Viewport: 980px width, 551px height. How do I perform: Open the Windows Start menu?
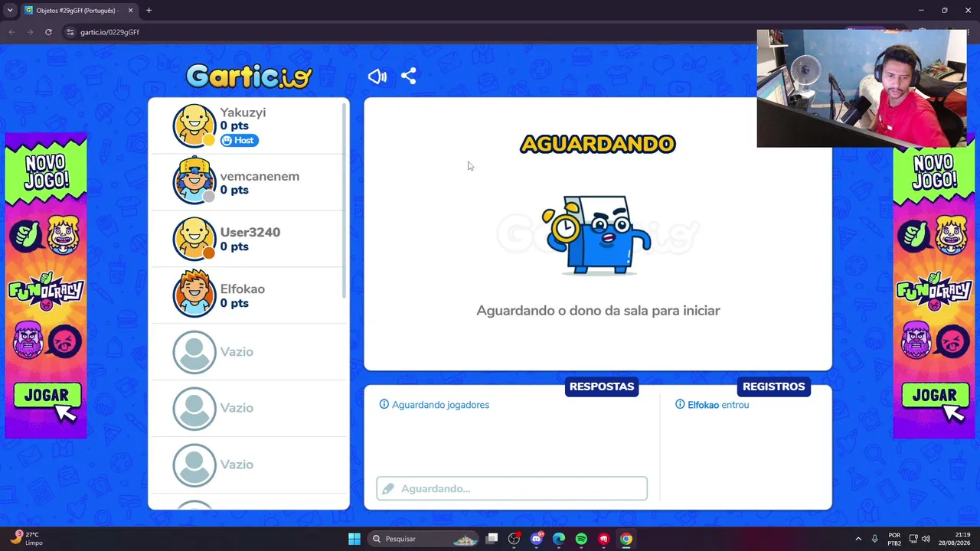tap(354, 539)
